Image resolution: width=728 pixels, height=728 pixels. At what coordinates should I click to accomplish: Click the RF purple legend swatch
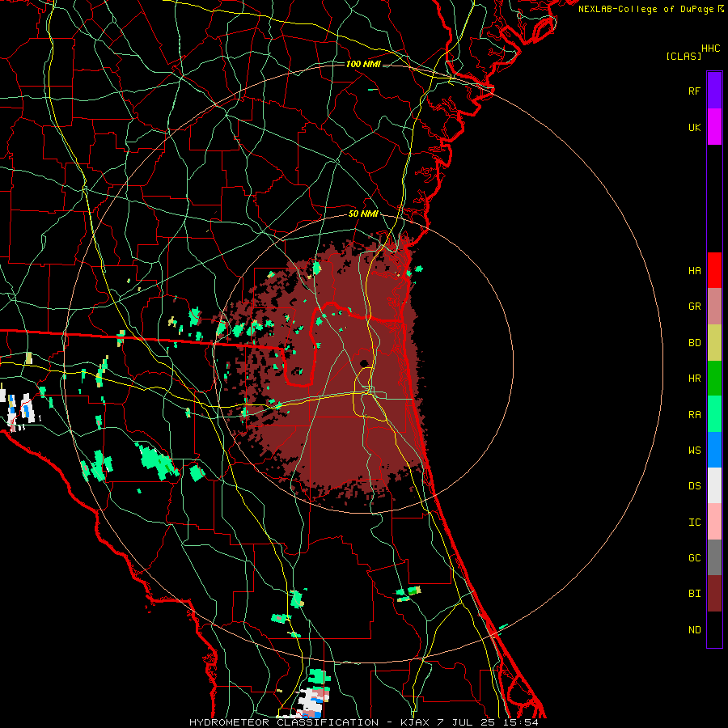(714, 91)
